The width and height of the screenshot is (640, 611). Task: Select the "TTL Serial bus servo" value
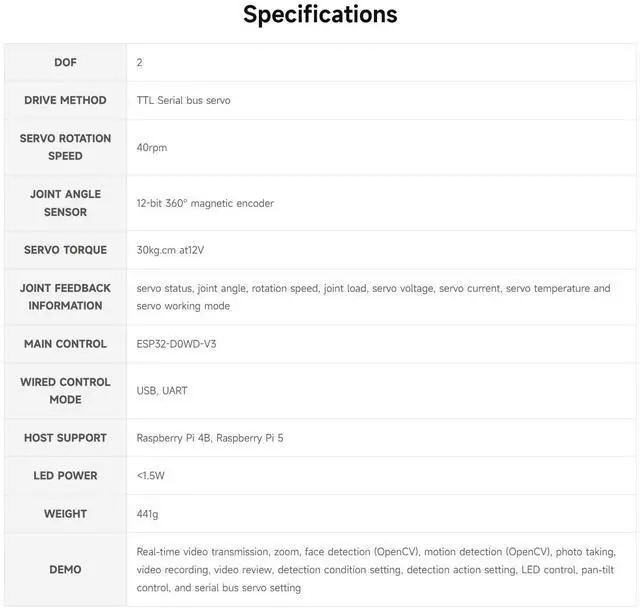click(x=183, y=100)
